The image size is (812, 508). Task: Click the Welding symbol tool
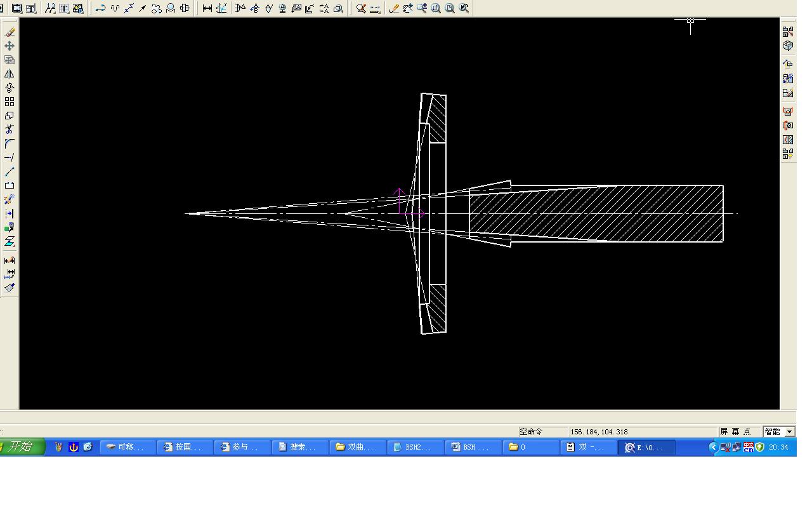click(x=310, y=8)
